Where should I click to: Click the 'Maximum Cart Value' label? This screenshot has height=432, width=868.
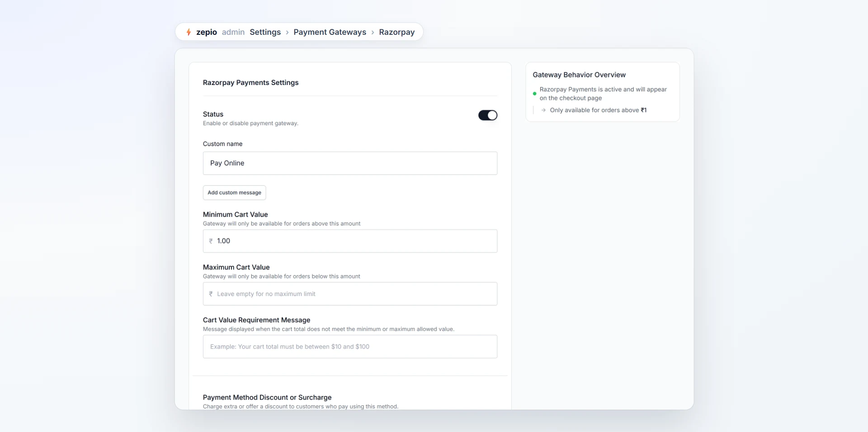[236, 267]
